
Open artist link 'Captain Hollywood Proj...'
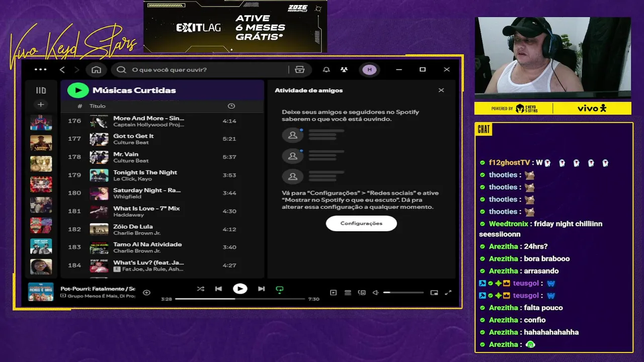148,125
